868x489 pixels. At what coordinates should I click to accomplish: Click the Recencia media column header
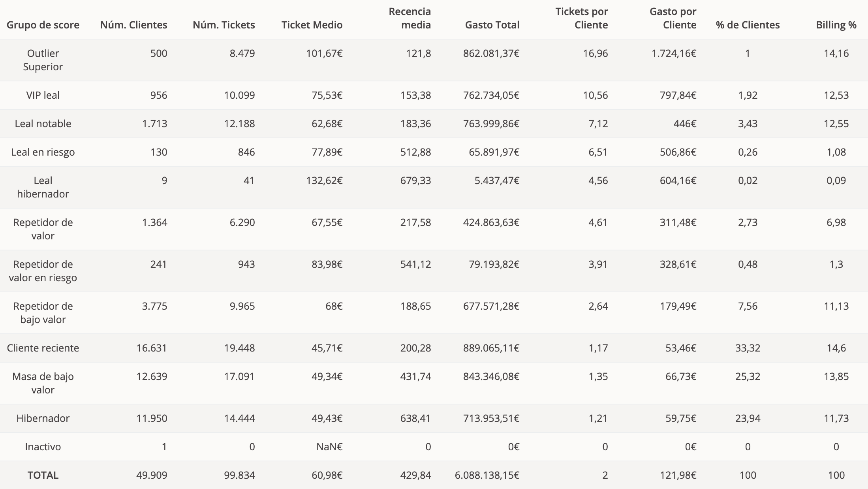(x=410, y=18)
